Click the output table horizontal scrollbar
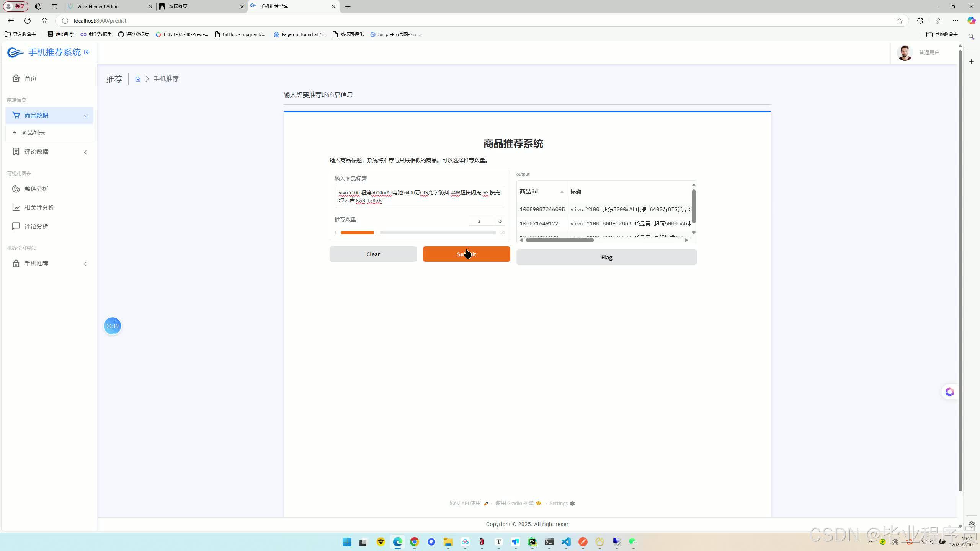Image resolution: width=980 pixels, height=551 pixels. pos(560,240)
